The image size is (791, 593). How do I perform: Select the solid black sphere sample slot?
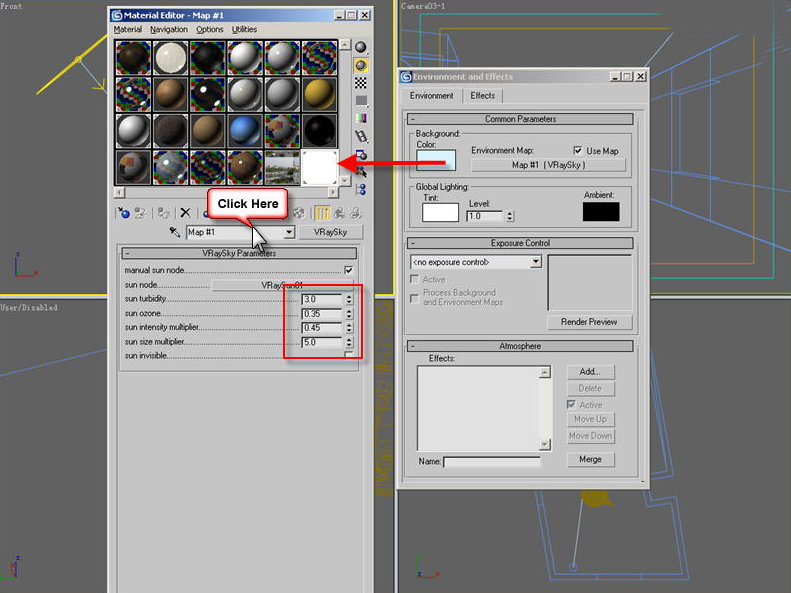(319, 131)
